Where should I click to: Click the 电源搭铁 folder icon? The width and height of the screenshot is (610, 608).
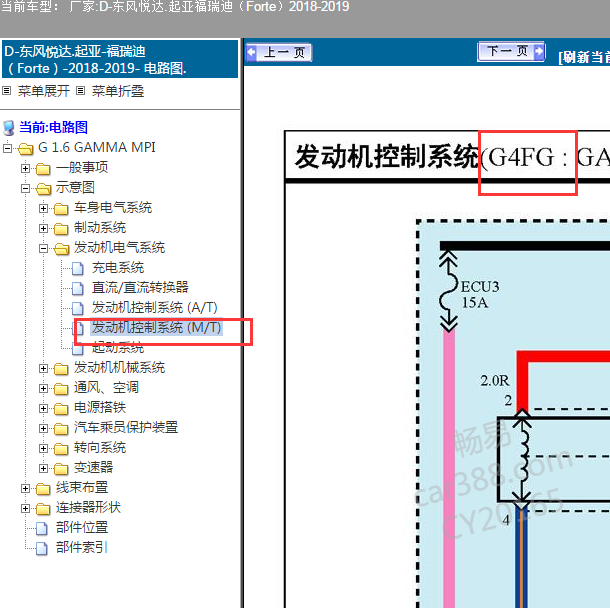click(x=61, y=409)
